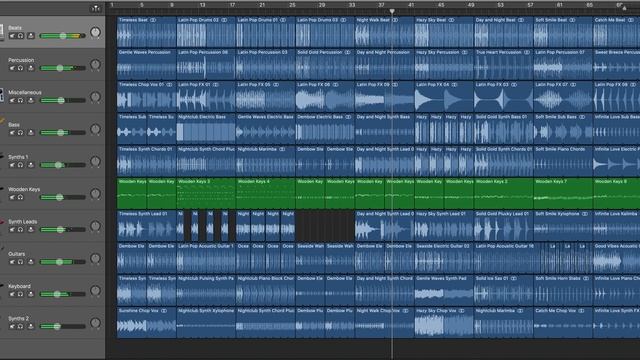Mute the Keyboard track
This screenshot has width=640, height=360.
click(12, 294)
